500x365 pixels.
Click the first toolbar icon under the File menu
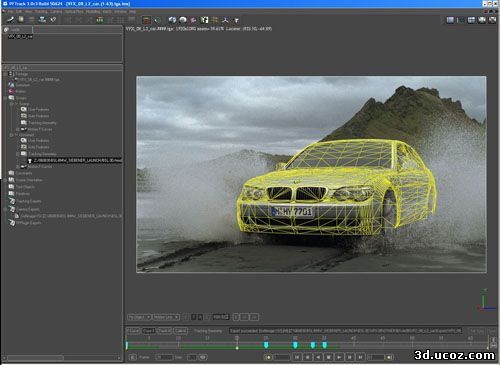tap(11, 20)
